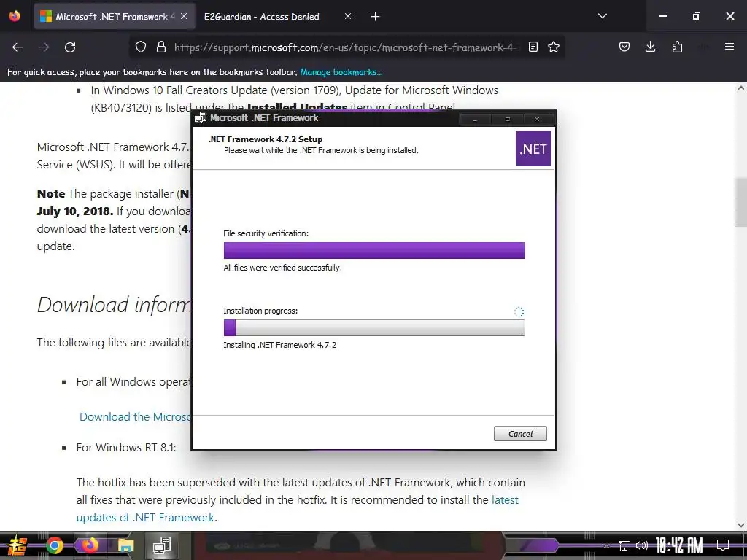Minimize the .NET Framework setup dialog
The image size is (747, 560).
pyautogui.click(x=474, y=119)
